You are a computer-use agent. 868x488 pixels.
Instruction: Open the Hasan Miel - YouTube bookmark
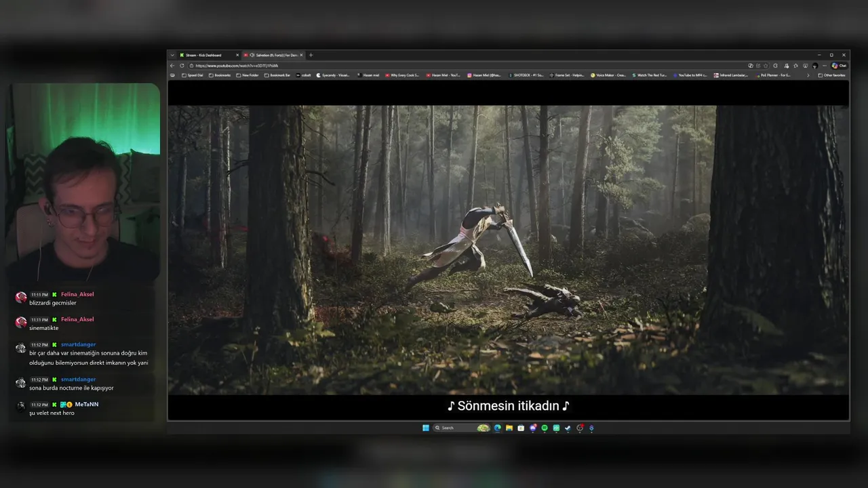(443, 75)
